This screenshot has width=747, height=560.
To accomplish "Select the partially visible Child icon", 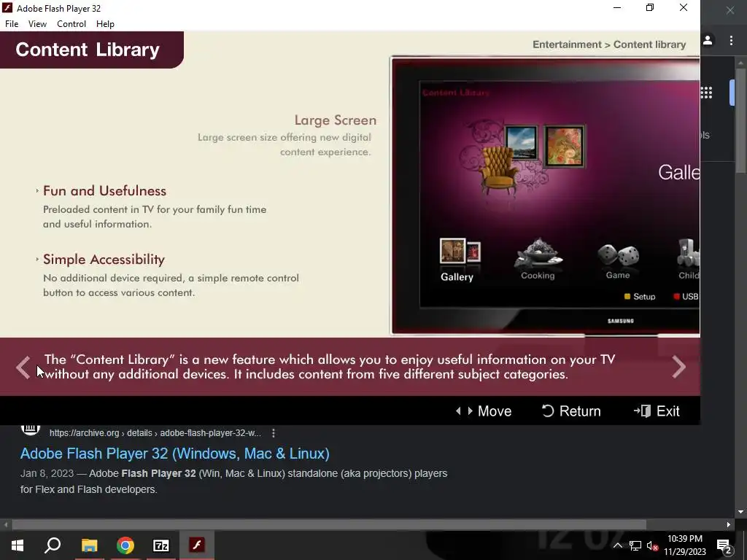I will (x=689, y=260).
